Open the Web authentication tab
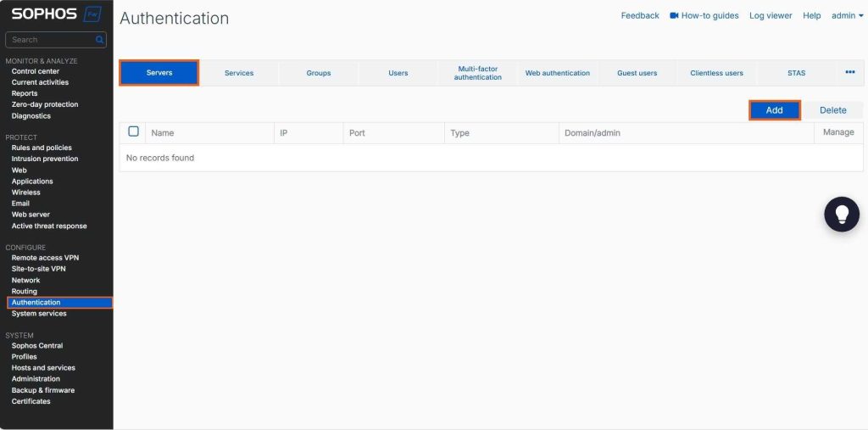The image size is (868, 430). [x=558, y=73]
